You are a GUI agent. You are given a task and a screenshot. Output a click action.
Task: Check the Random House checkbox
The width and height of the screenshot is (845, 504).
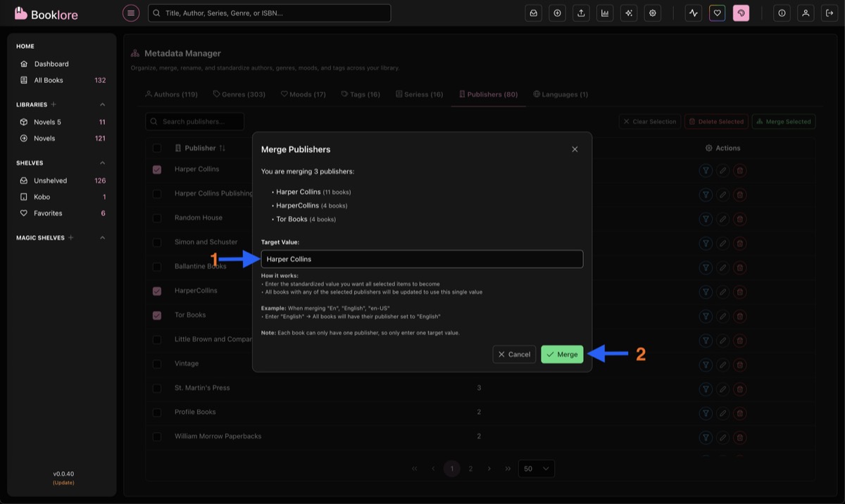pyautogui.click(x=157, y=218)
